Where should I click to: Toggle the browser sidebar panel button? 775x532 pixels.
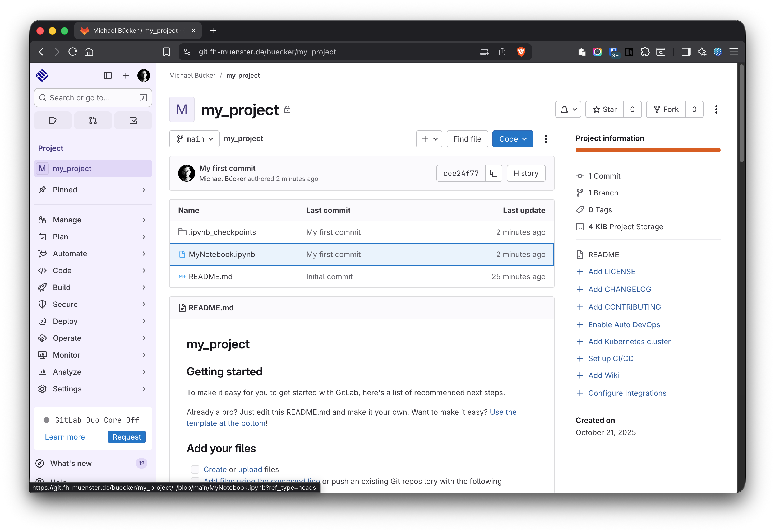point(686,52)
